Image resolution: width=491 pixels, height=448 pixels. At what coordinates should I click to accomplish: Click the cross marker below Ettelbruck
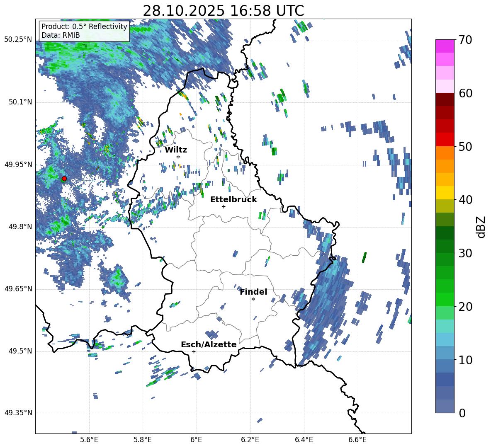tap(224, 206)
